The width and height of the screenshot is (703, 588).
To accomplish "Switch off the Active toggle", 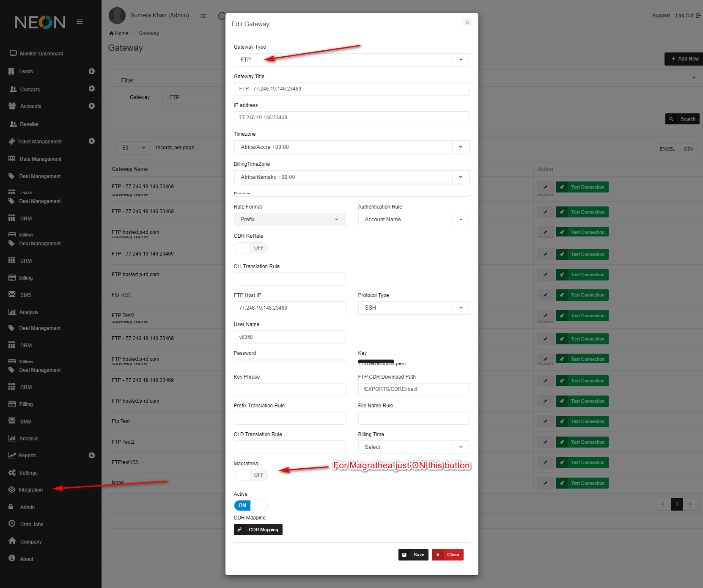I will 250,506.
